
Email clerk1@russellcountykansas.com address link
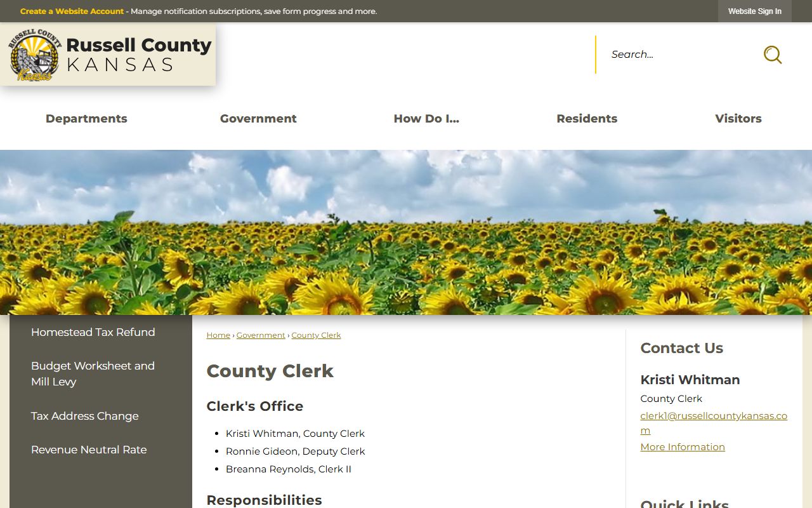(x=714, y=423)
